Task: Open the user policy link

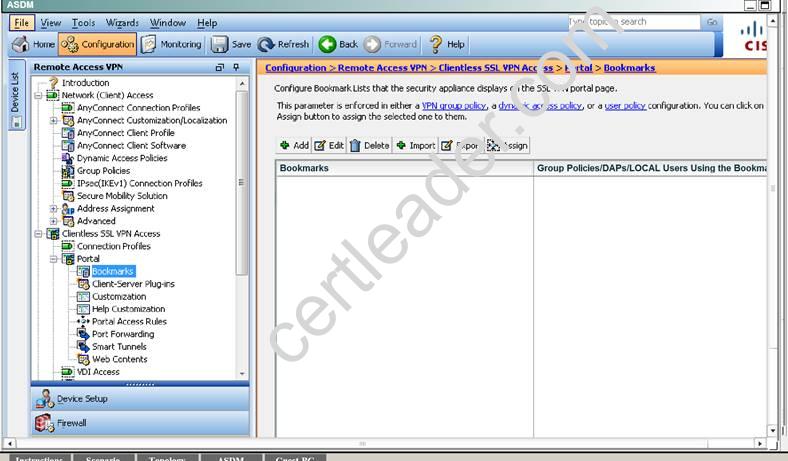Action: pyautogui.click(x=625, y=106)
